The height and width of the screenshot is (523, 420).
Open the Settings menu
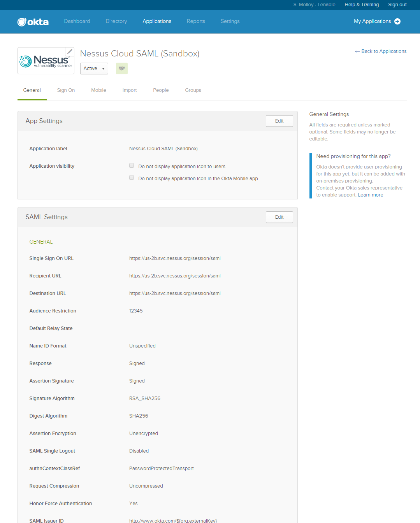coord(230,21)
